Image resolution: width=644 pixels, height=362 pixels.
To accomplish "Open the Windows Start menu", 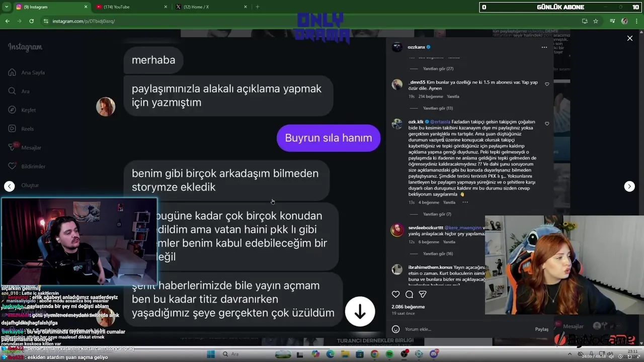I will (211, 354).
